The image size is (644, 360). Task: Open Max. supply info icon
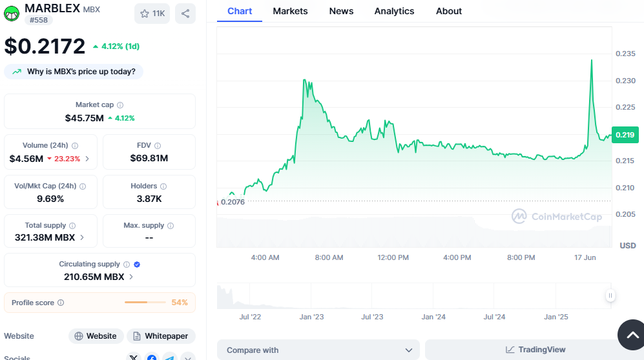point(171,226)
